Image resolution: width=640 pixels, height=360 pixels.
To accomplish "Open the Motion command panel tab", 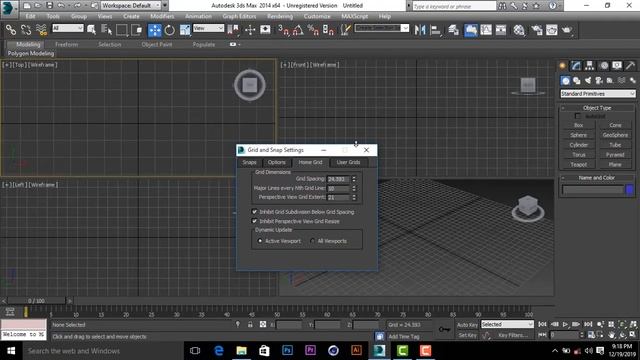I will coord(604,65).
